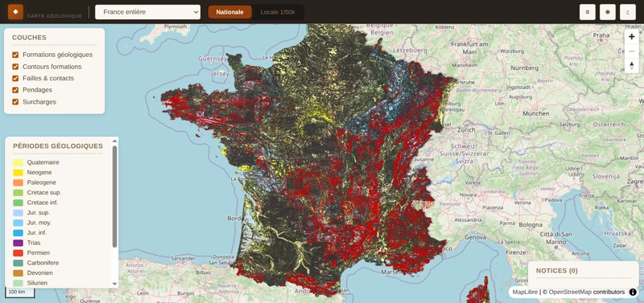Click the CARTE GÉOLOGIQUE title text
Image resolution: width=644 pixels, height=303 pixels.
coord(55,16)
